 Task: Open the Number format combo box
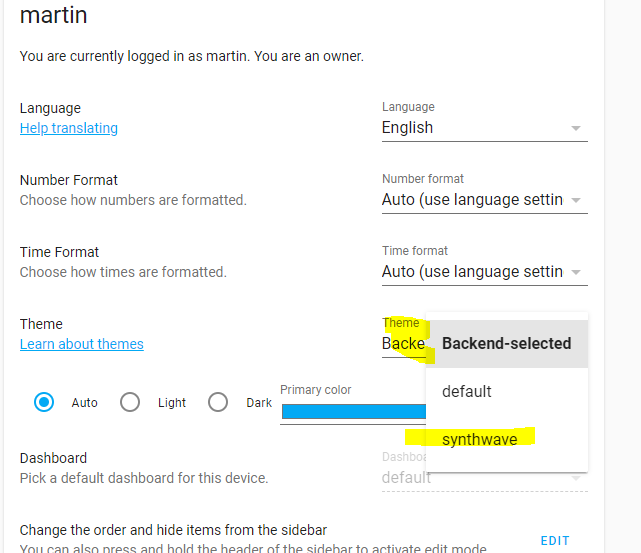pos(484,193)
